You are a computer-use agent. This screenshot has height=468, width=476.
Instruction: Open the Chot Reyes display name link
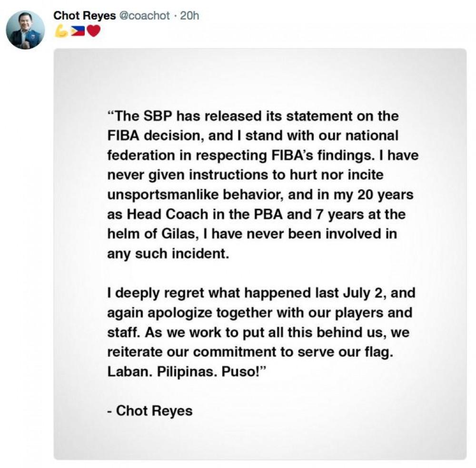click(84, 15)
